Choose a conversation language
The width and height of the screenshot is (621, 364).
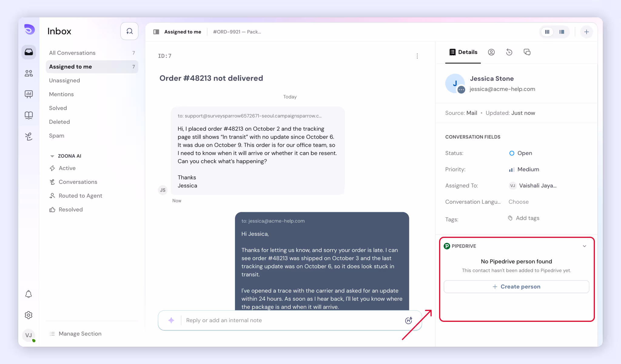[x=519, y=202]
